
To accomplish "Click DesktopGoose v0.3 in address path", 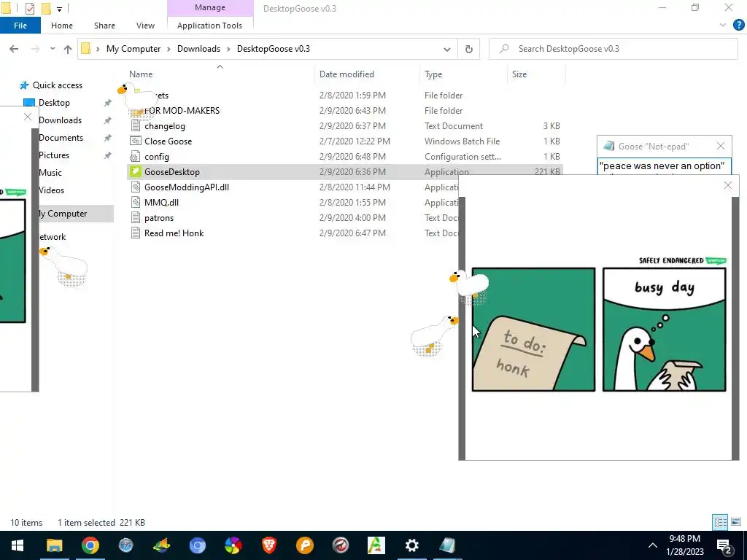I will 274,49.
